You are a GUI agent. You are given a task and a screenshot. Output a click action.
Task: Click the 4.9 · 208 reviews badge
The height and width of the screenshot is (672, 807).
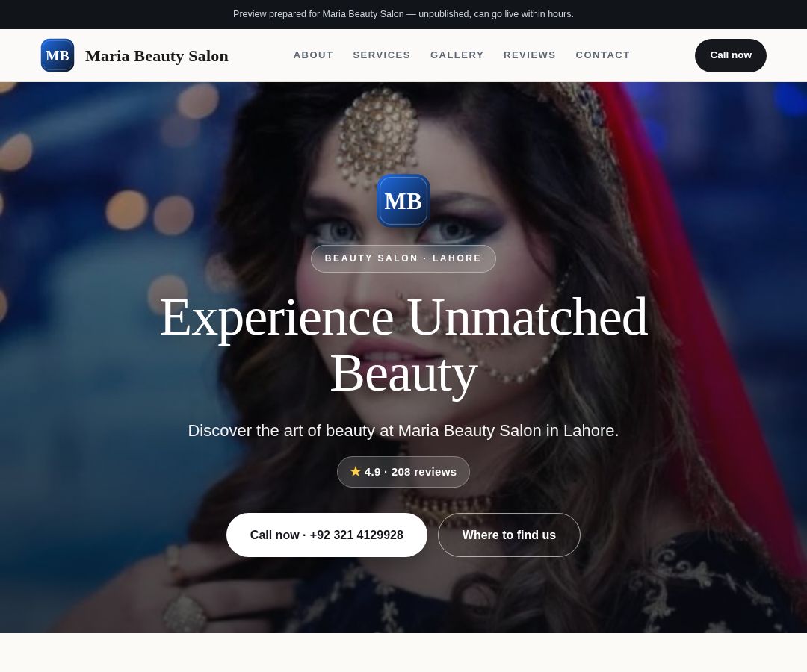tap(403, 471)
